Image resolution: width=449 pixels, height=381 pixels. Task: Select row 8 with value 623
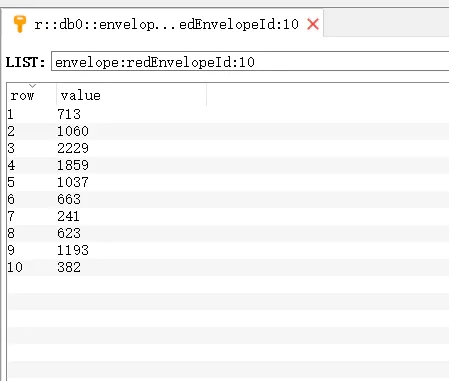tap(228, 233)
